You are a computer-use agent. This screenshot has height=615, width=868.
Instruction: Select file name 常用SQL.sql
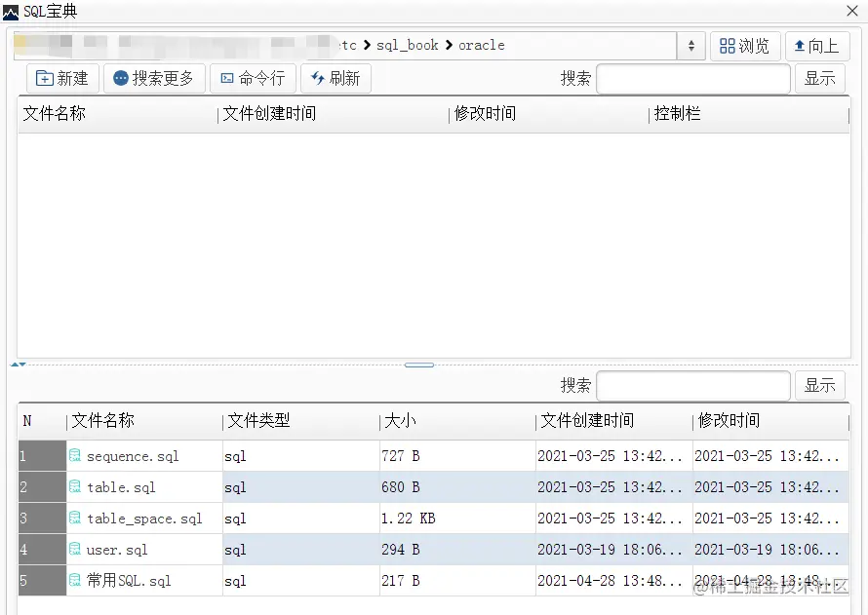point(129,581)
